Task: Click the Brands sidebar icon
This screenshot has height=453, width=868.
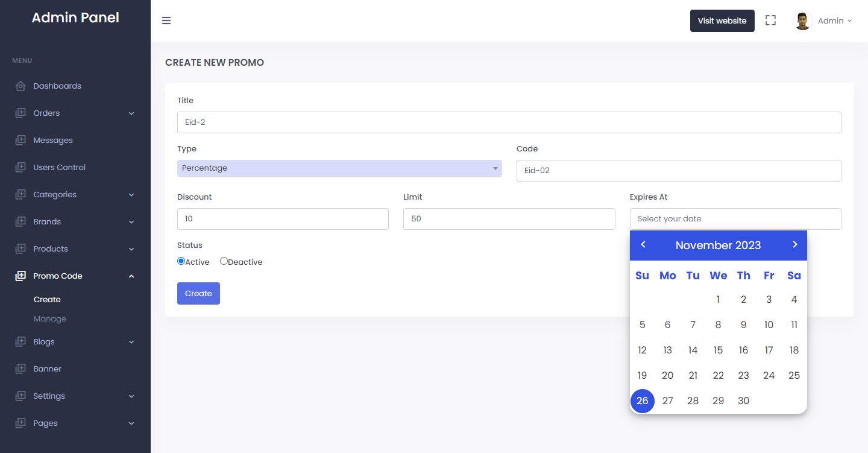Action: click(20, 222)
